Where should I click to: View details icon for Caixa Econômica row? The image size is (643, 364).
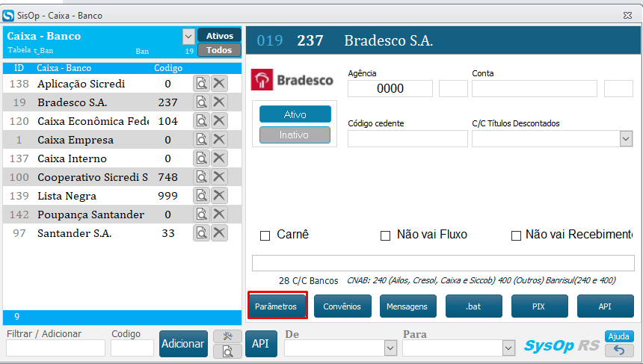pos(201,121)
